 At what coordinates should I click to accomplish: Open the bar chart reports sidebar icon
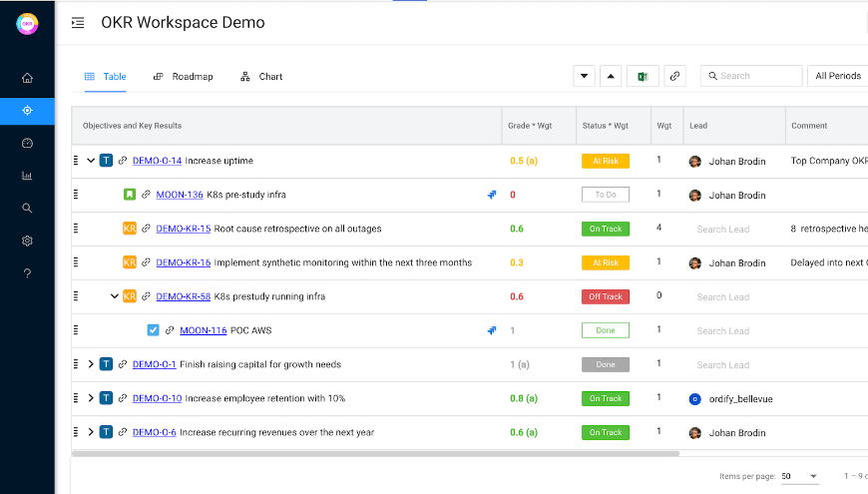tap(27, 176)
